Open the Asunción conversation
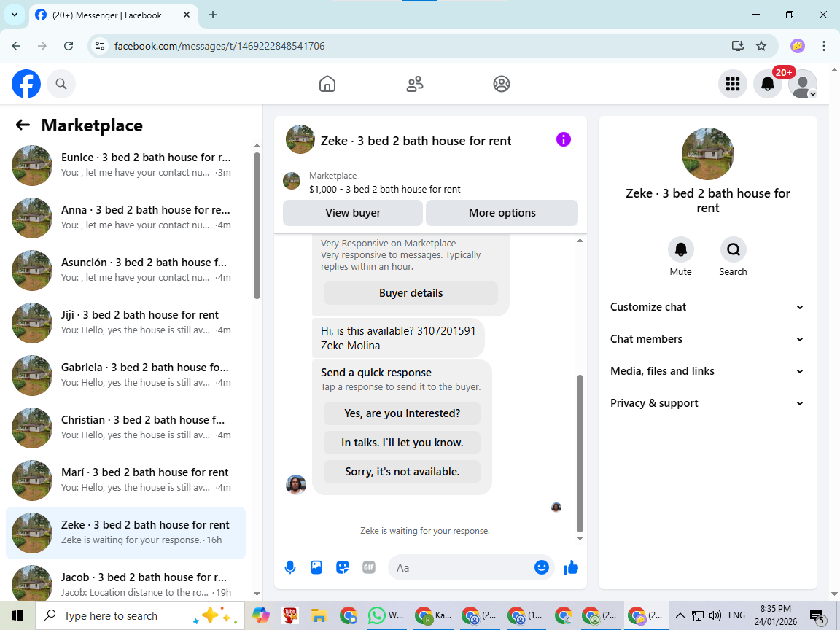The image size is (840, 630). click(x=125, y=270)
